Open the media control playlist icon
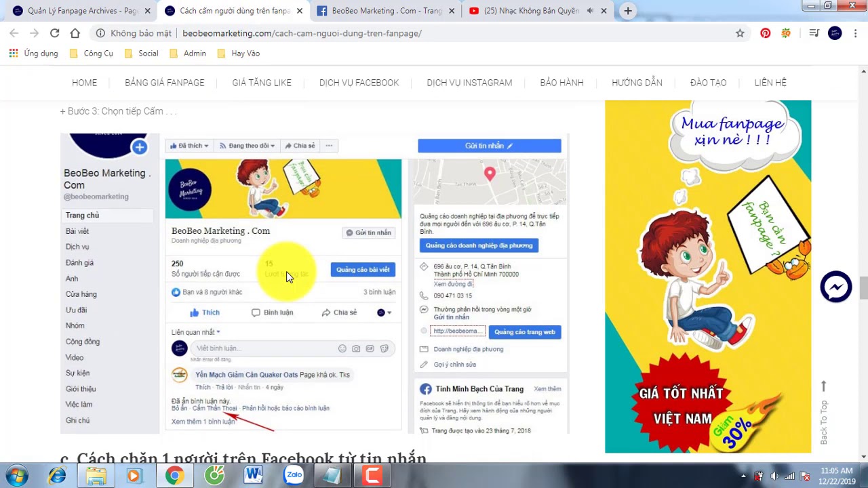 pos(814,33)
